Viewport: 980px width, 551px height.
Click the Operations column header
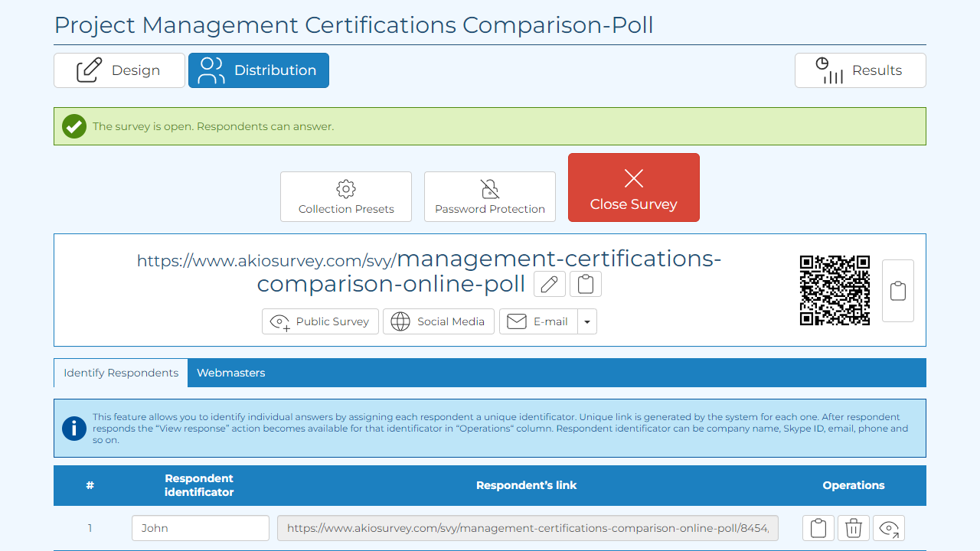tap(854, 485)
